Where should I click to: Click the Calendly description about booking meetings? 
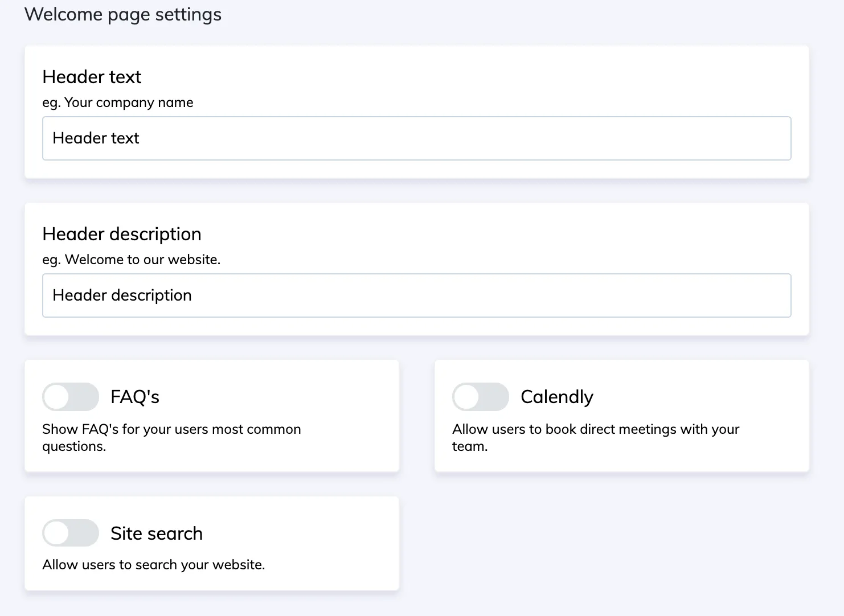596,438
